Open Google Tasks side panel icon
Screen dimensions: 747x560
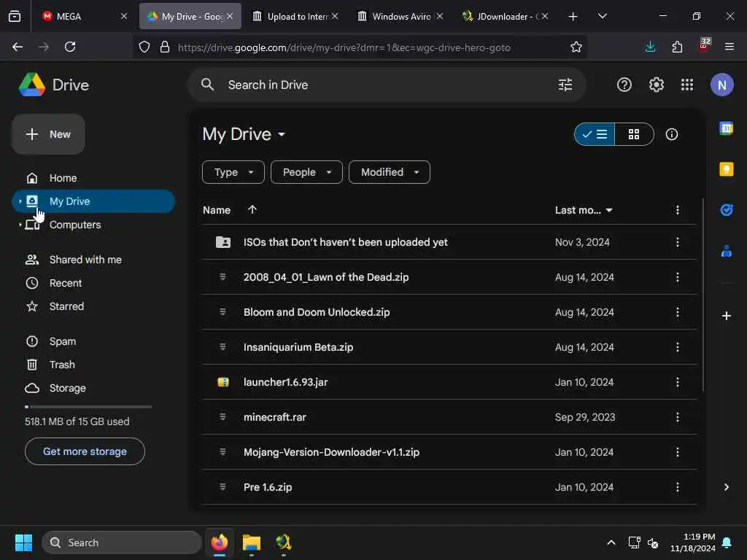click(x=726, y=210)
